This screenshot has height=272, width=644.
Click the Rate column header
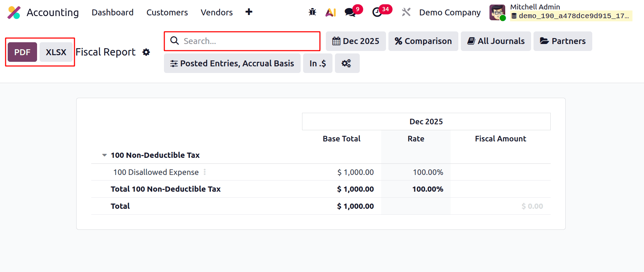tap(416, 139)
